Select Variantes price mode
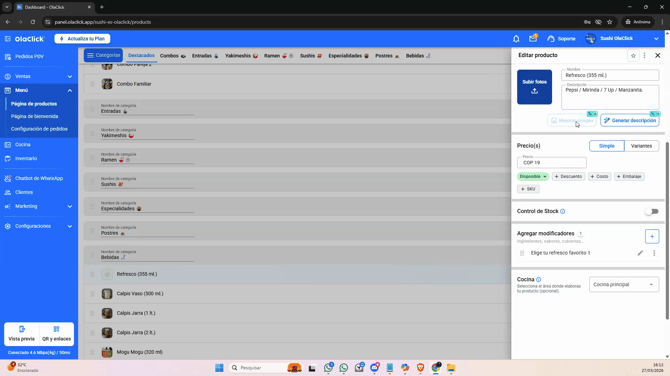Viewport: 670px width, 376px height. [x=641, y=146]
